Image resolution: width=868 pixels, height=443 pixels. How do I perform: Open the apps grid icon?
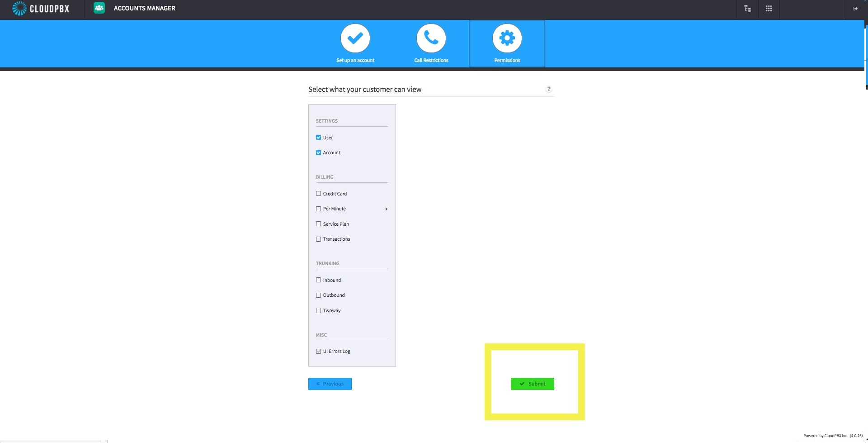[x=769, y=9]
